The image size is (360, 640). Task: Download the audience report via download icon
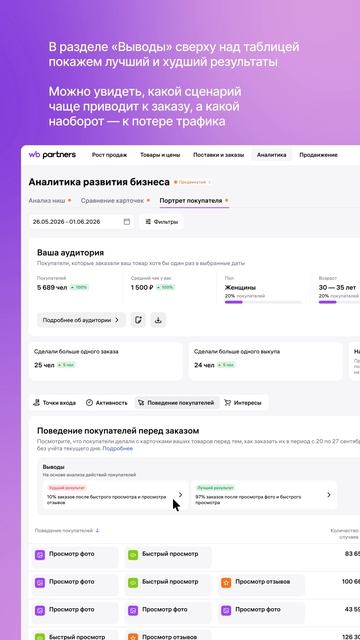pyautogui.click(x=158, y=320)
